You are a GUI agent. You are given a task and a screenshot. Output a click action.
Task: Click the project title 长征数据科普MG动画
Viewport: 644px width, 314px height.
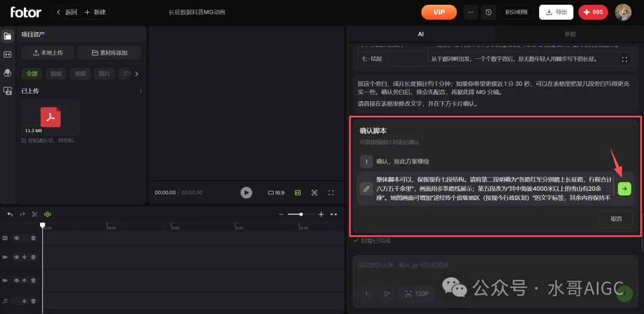click(197, 13)
